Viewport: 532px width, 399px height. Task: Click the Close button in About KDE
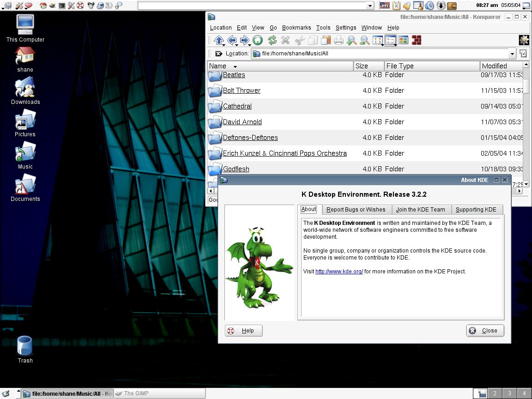[x=485, y=331]
